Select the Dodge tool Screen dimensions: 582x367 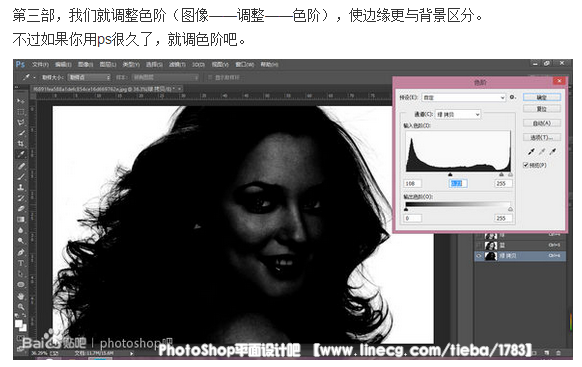[x=21, y=241]
